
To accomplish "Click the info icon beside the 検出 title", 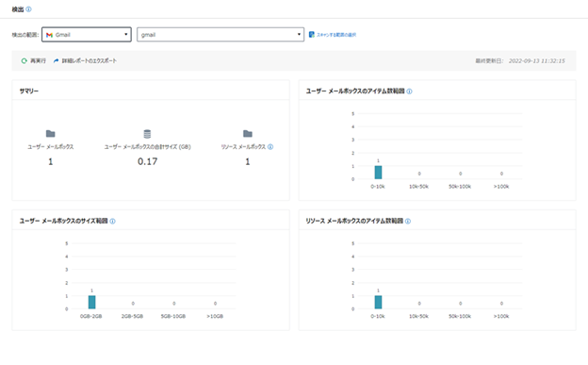I will coord(28,9).
